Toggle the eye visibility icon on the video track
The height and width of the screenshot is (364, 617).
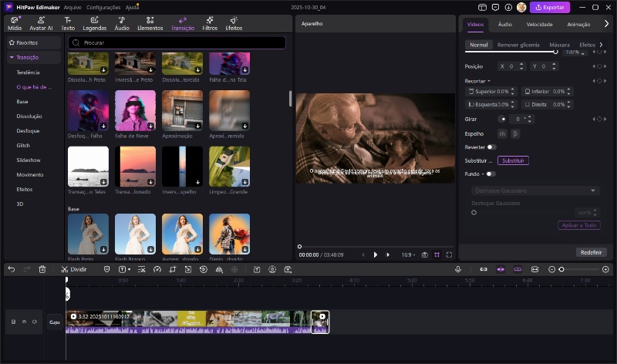point(24,322)
